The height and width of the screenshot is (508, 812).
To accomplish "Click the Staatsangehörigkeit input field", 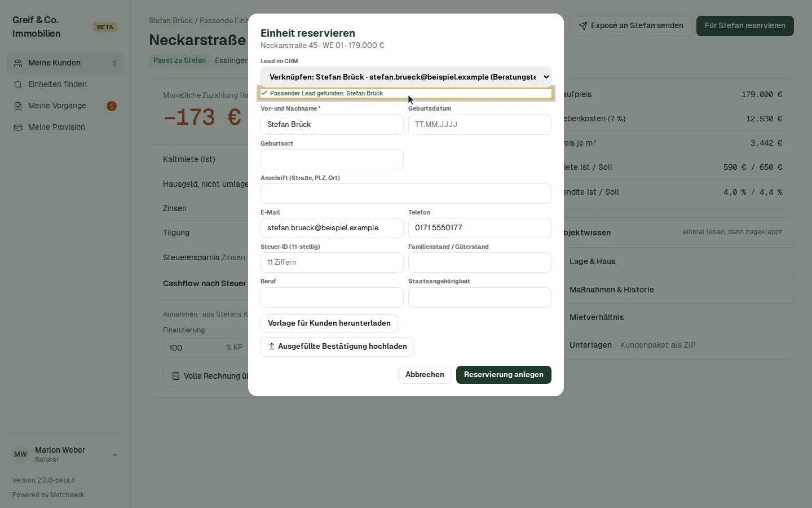I will [480, 297].
